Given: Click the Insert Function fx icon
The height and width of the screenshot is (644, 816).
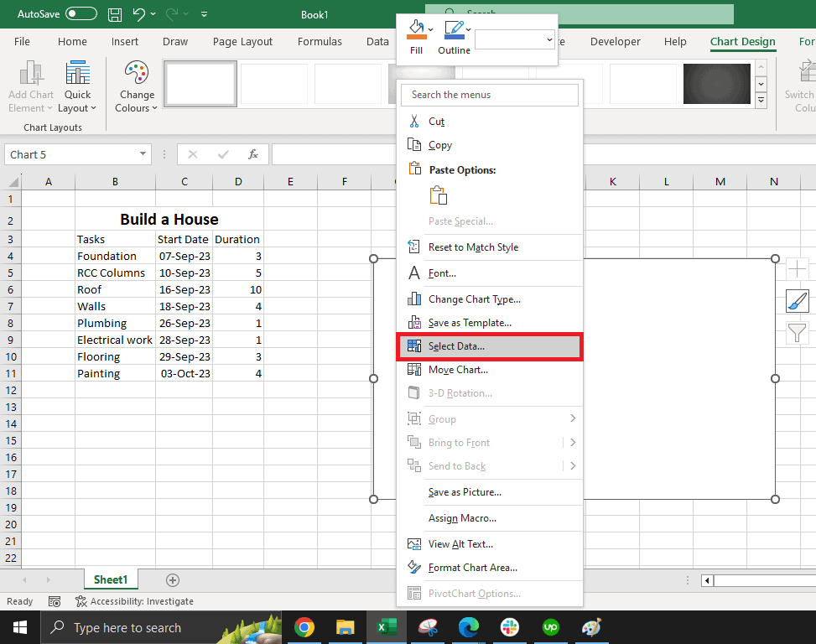Looking at the screenshot, I should [x=252, y=154].
